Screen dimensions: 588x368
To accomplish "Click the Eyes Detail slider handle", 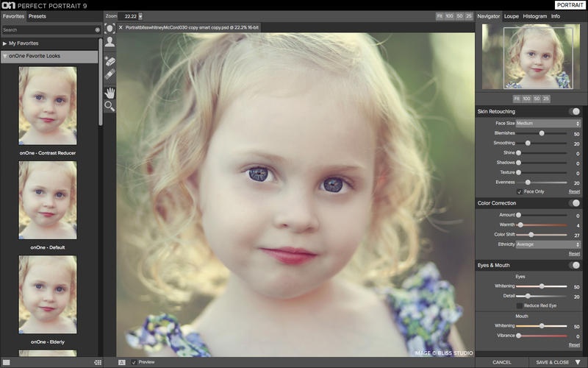I will tap(528, 296).
